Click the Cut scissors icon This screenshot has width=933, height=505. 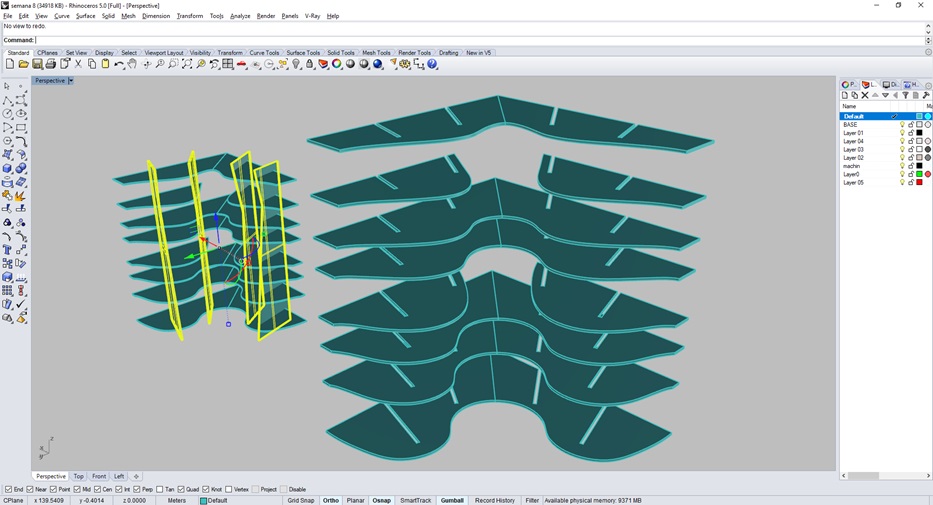(78, 64)
